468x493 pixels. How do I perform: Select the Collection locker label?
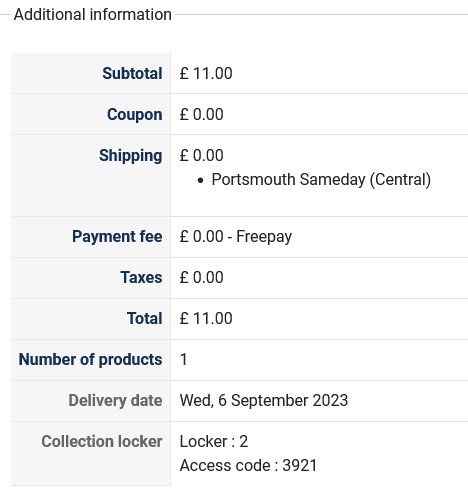point(102,441)
